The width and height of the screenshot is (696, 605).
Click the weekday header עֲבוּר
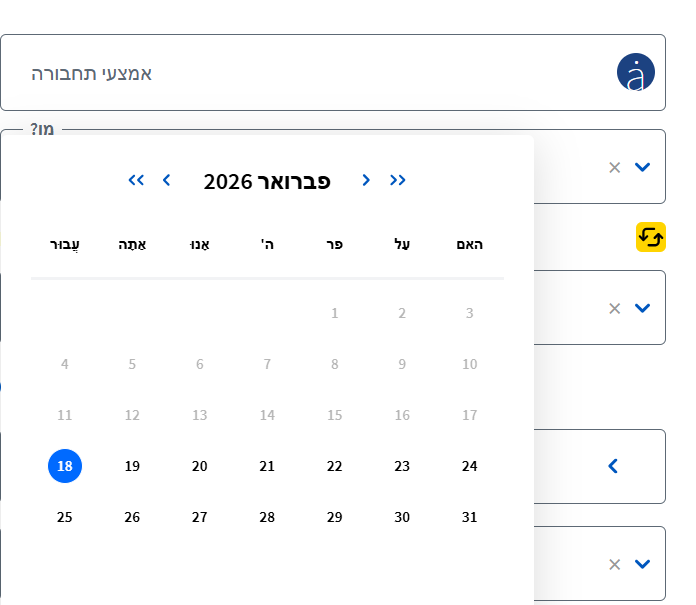tap(65, 245)
